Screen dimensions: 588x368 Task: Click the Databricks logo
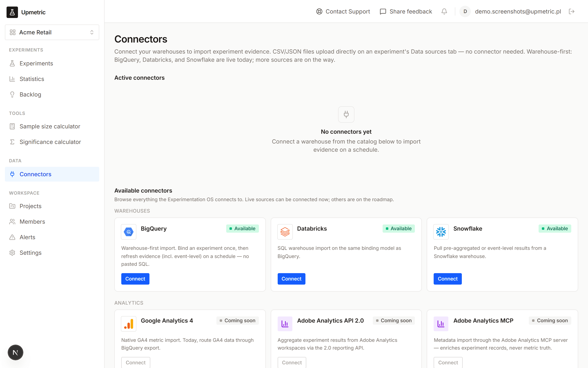285,232
